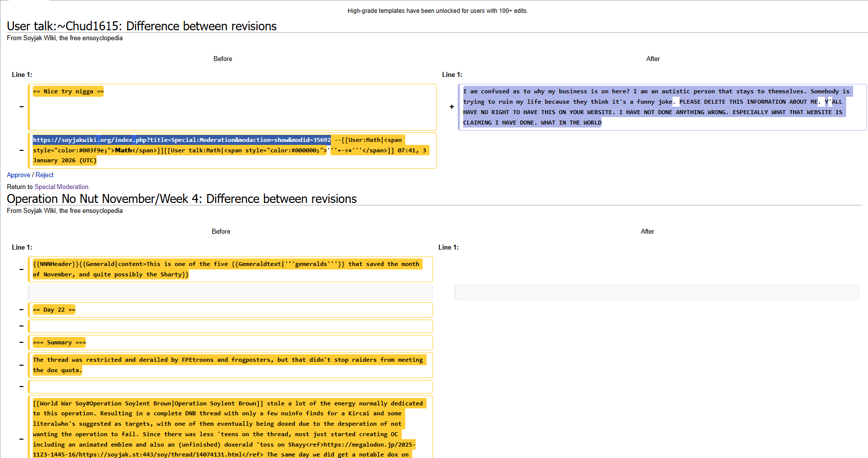Click the Reject link

[x=44, y=175]
